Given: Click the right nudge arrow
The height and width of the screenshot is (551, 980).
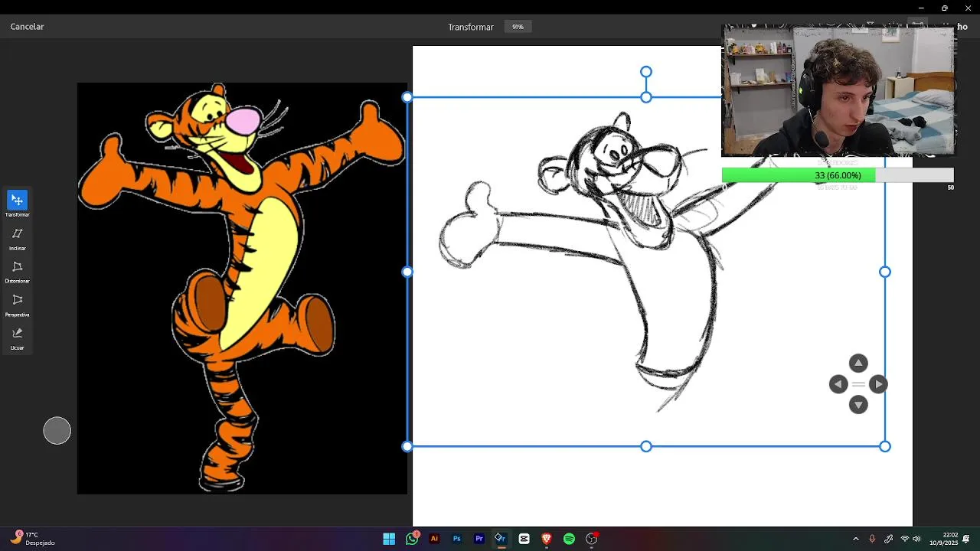Looking at the screenshot, I should coord(878,384).
